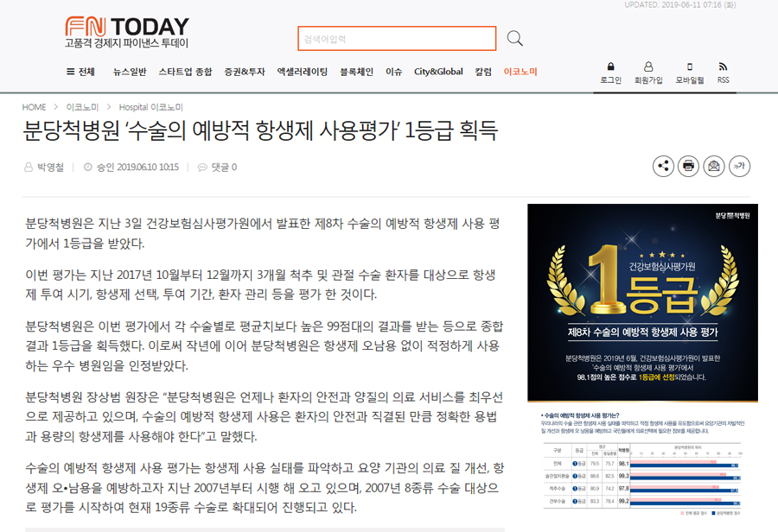Image resolution: width=778 pixels, height=532 pixels.
Task: Click author name 박영철
Action: pyautogui.click(x=51, y=167)
